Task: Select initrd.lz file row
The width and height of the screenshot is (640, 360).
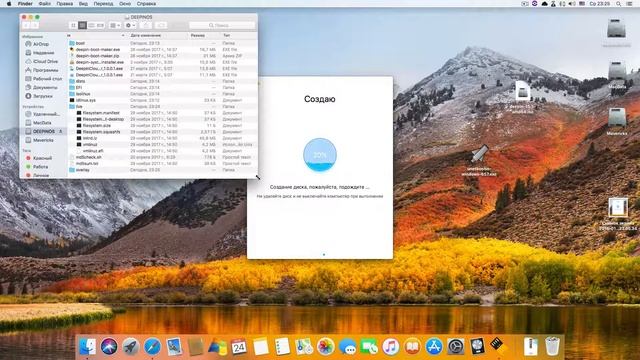Action: point(162,138)
